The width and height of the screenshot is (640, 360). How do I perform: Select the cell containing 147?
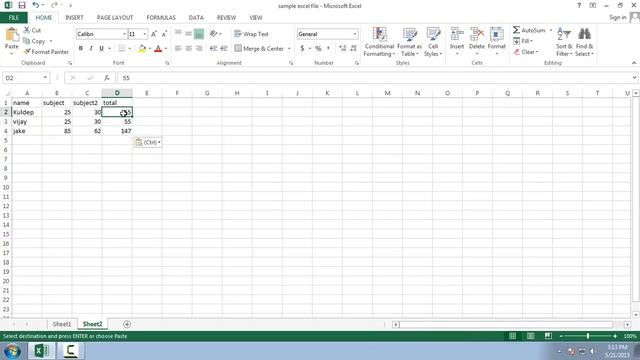(x=117, y=131)
